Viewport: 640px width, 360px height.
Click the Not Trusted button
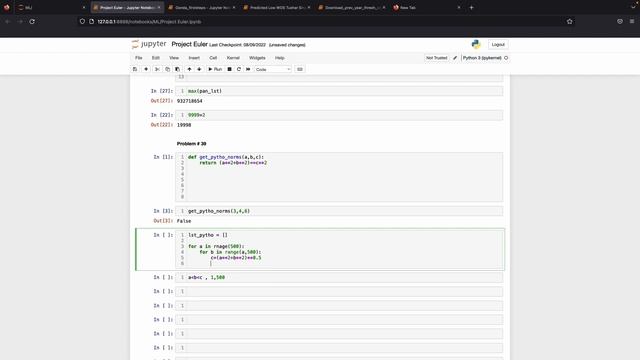point(436,58)
